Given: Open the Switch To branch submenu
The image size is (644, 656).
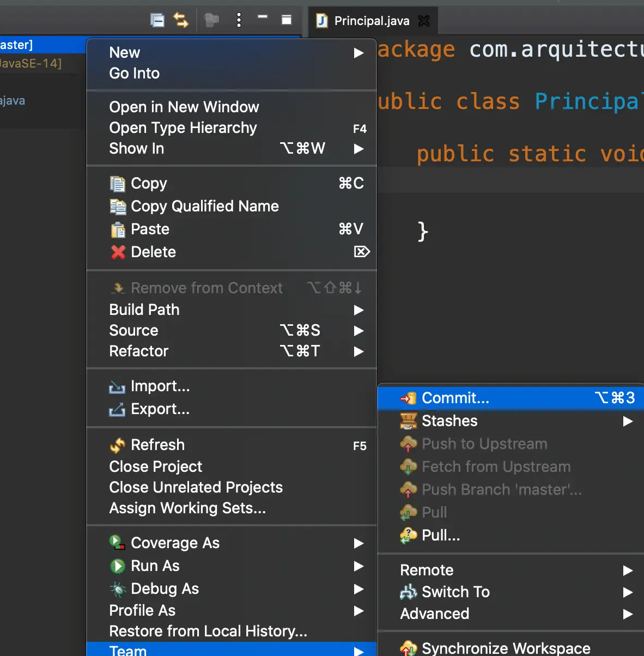Looking at the screenshot, I should pyautogui.click(x=455, y=592).
